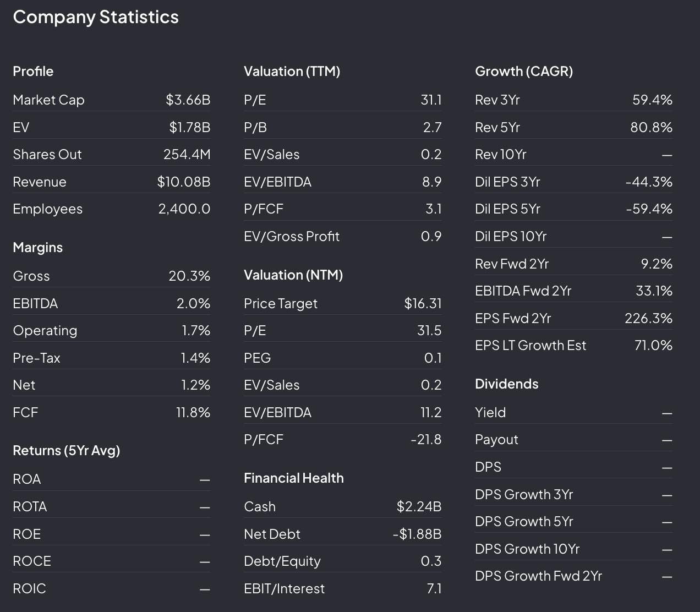Select the Valuation (TTM) section header
700x612 pixels.
(x=292, y=72)
